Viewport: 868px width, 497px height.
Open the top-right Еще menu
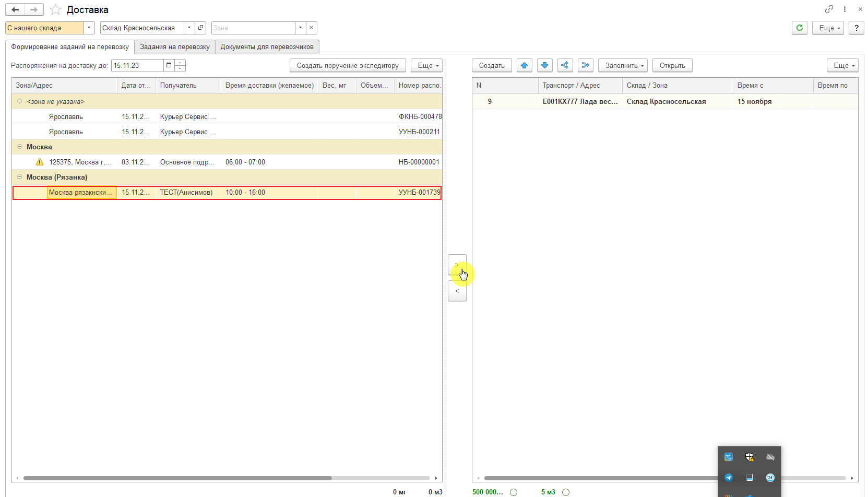[828, 28]
